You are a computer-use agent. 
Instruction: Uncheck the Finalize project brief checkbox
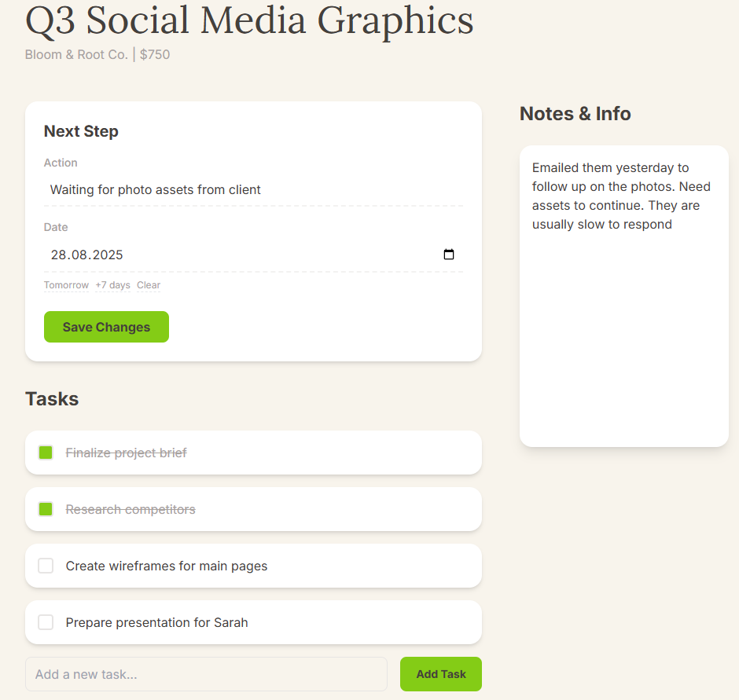click(x=46, y=453)
